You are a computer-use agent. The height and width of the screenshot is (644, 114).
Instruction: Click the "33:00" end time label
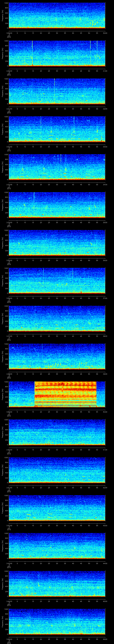[x=105, y=147]
